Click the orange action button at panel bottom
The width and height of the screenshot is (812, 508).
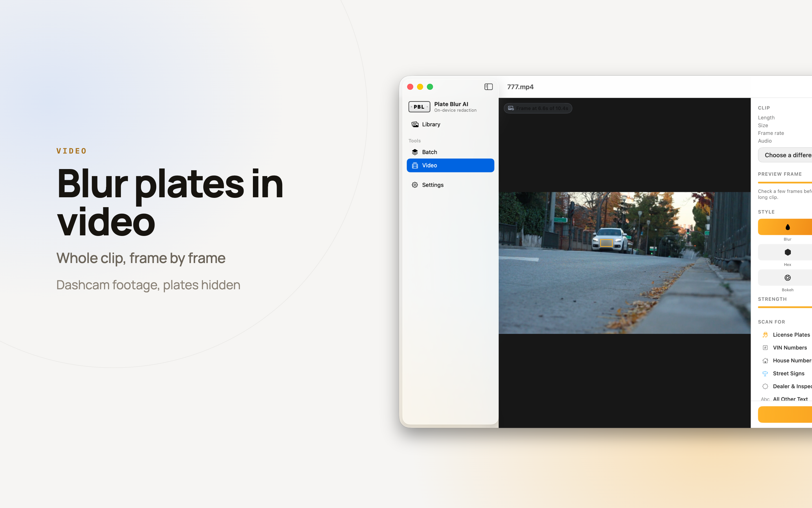[785, 414]
